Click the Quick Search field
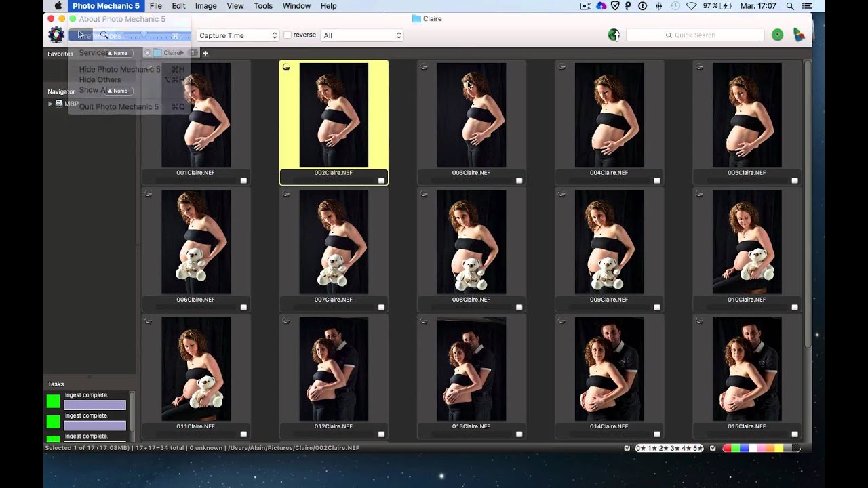Viewport: 868px width, 488px height. click(695, 35)
